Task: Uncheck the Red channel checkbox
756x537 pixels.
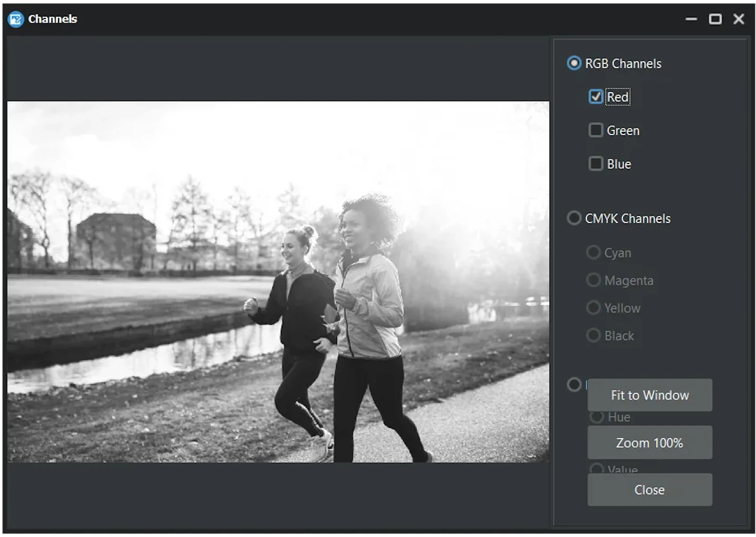Action: tap(595, 97)
